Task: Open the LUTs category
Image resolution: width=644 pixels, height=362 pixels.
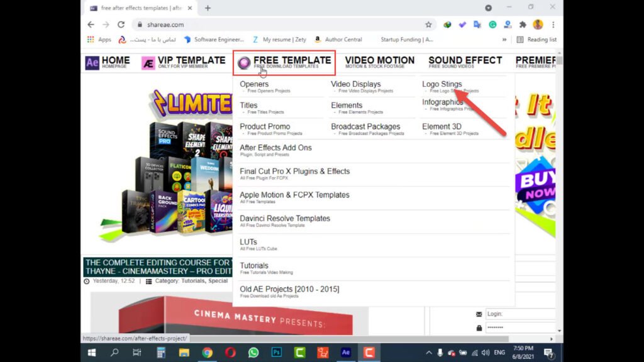Action: [248, 242]
